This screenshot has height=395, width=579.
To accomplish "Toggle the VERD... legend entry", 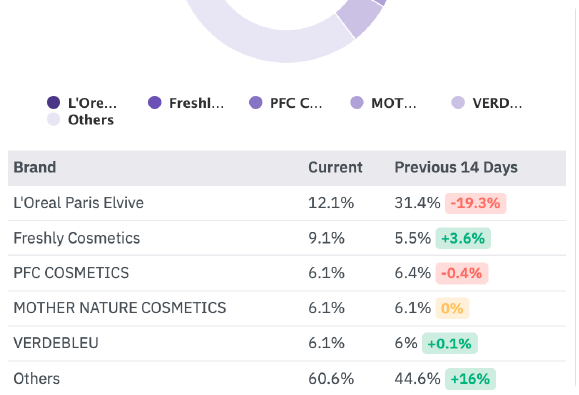I will 487,103.
